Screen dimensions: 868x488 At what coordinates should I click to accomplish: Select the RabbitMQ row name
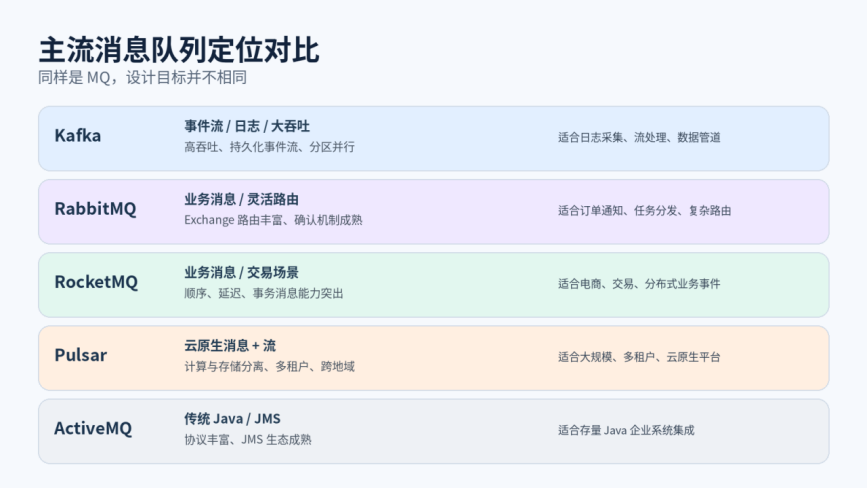pos(95,209)
